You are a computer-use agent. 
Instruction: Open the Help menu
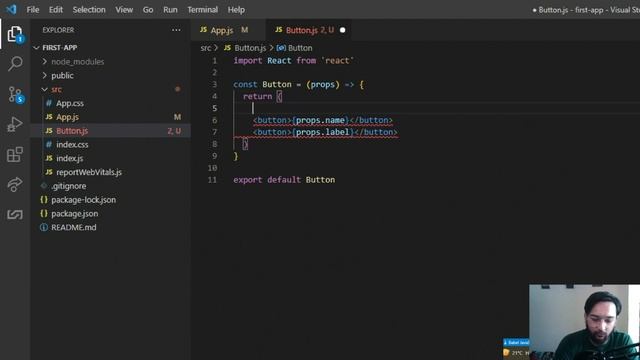pyautogui.click(x=236, y=9)
